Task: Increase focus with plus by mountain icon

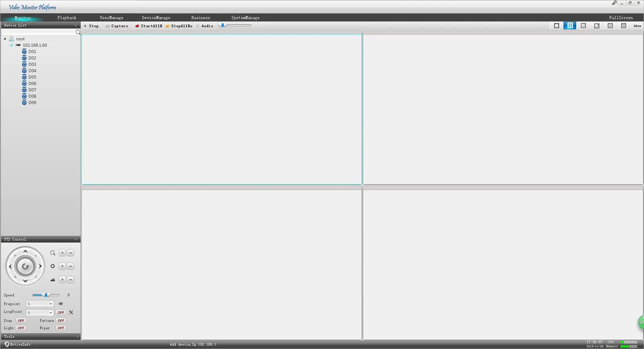Action: click(x=62, y=280)
